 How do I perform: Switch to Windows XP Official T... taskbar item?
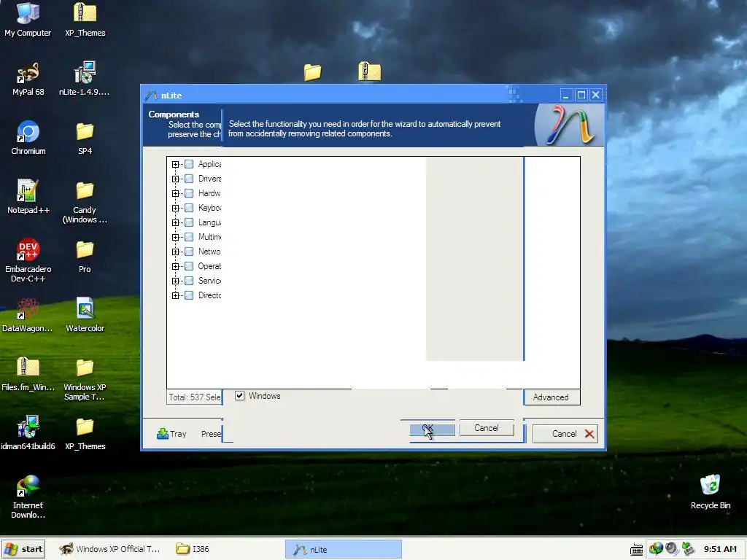coord(109,549)
